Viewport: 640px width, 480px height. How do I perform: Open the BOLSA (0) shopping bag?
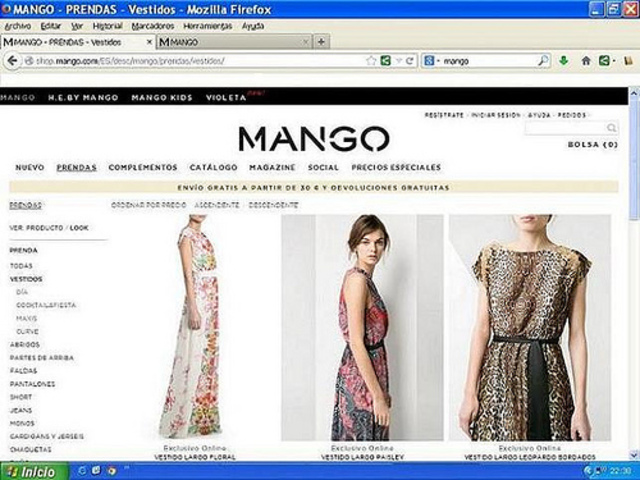[x=593, y=144]
